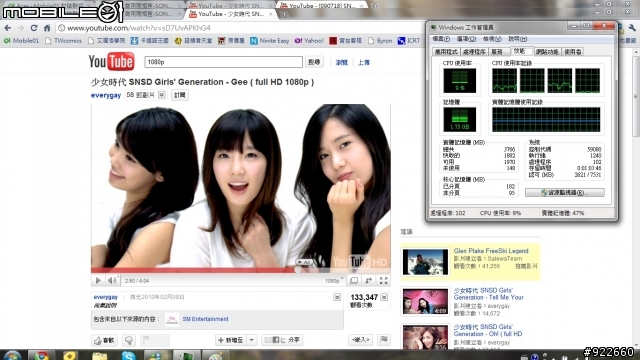Open the ICRT bookmark
640x360 pixels.
(x=409, y=41)
